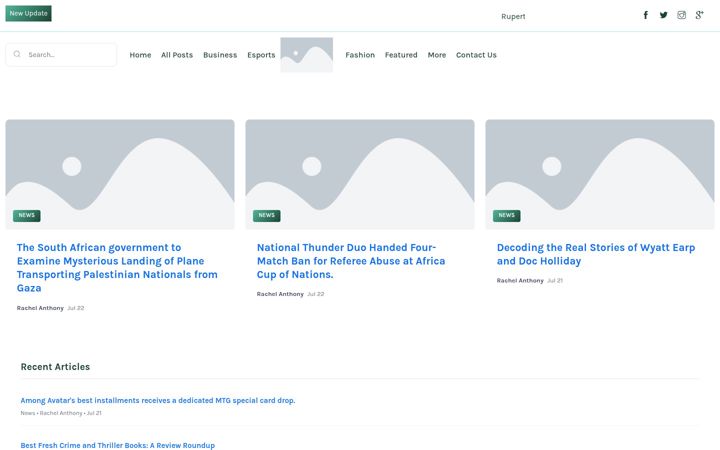Click Rachel Anthony under the Gaza article
720x450 pixels.
(x=40, y=308)
